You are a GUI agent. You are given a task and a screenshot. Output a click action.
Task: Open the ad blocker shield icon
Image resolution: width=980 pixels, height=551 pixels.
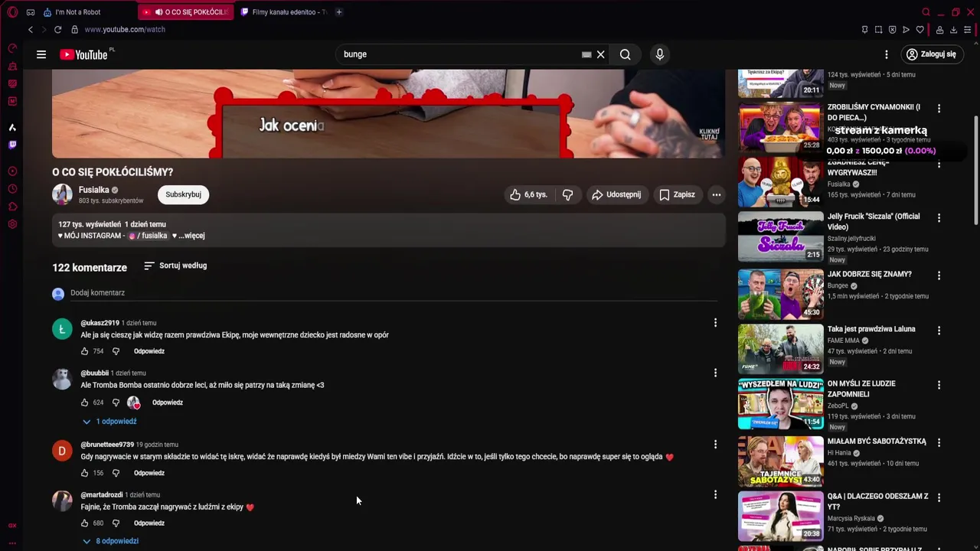[x=892, y=30]
